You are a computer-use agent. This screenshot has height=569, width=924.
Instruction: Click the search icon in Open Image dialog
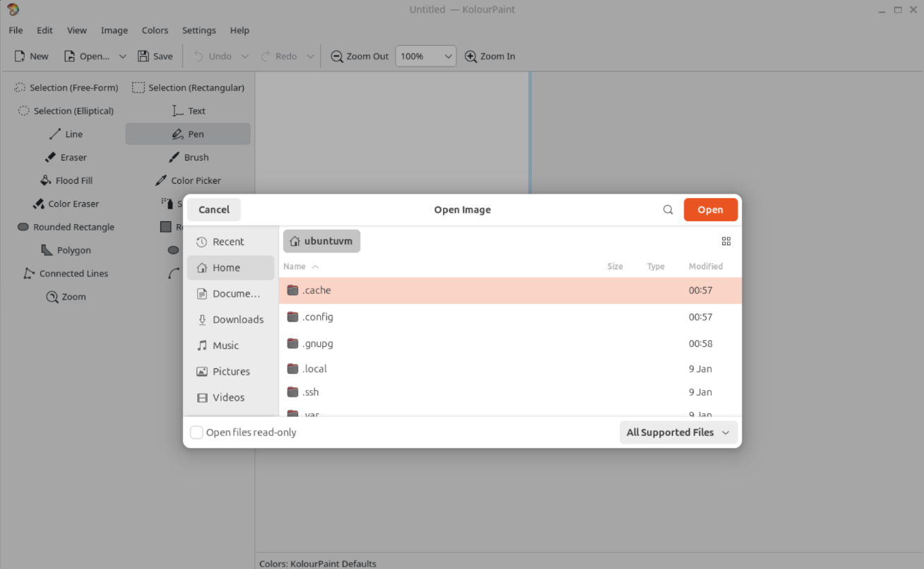668,210
